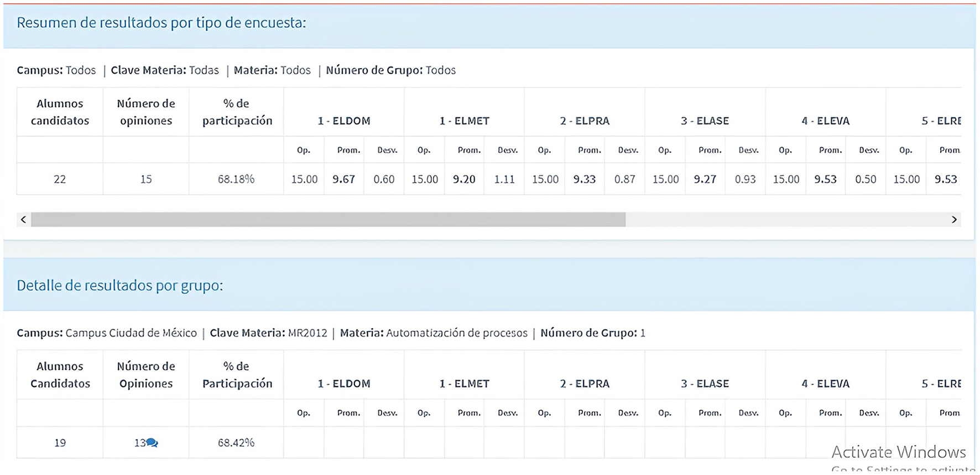The width and height of the screenshot is (980, 475).
Task: Click 'Alumnos candidatos' header in summary table
Action: [x=60, y=112]
